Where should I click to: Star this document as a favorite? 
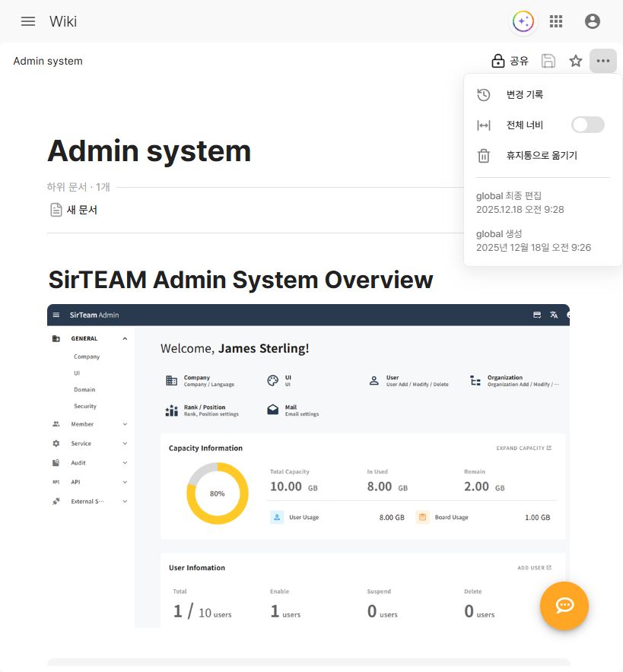(x=575, y=61)
